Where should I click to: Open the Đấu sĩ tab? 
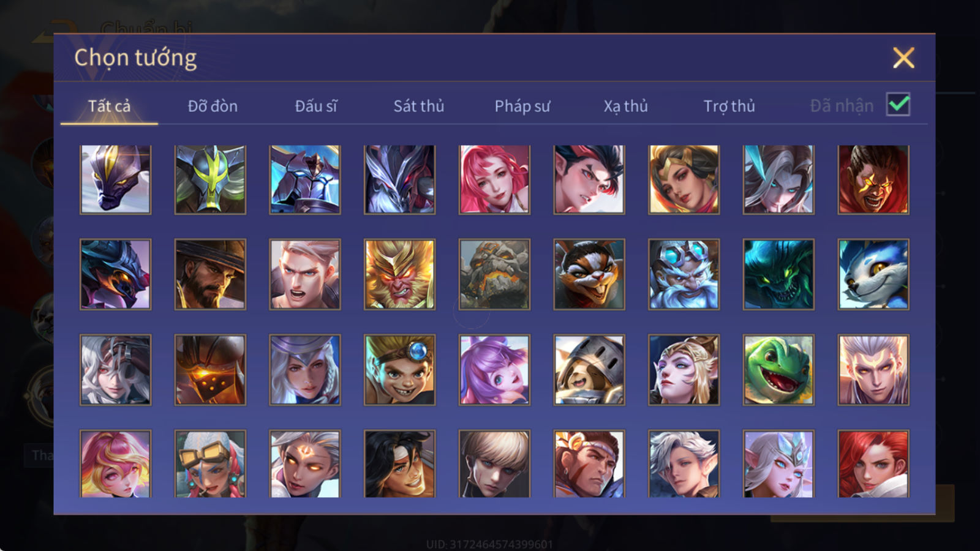316,106
